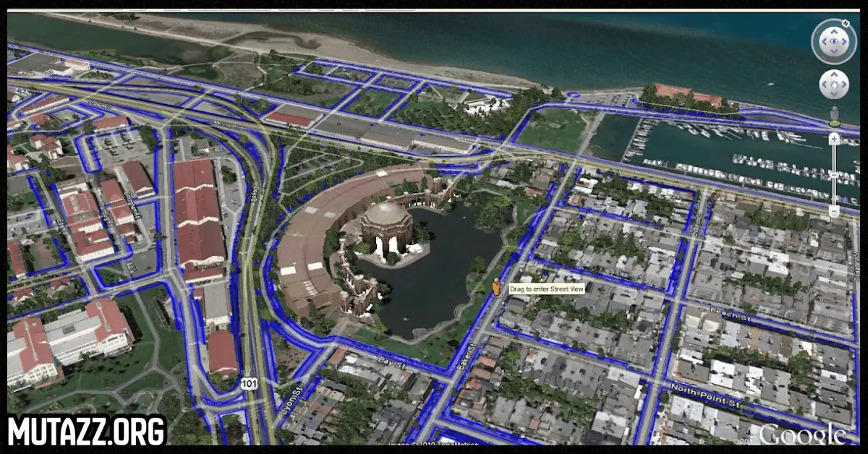Zoom in with the plus button
Image resolution: width=868 pixels, height=454 pixels.
pos(834,138)
